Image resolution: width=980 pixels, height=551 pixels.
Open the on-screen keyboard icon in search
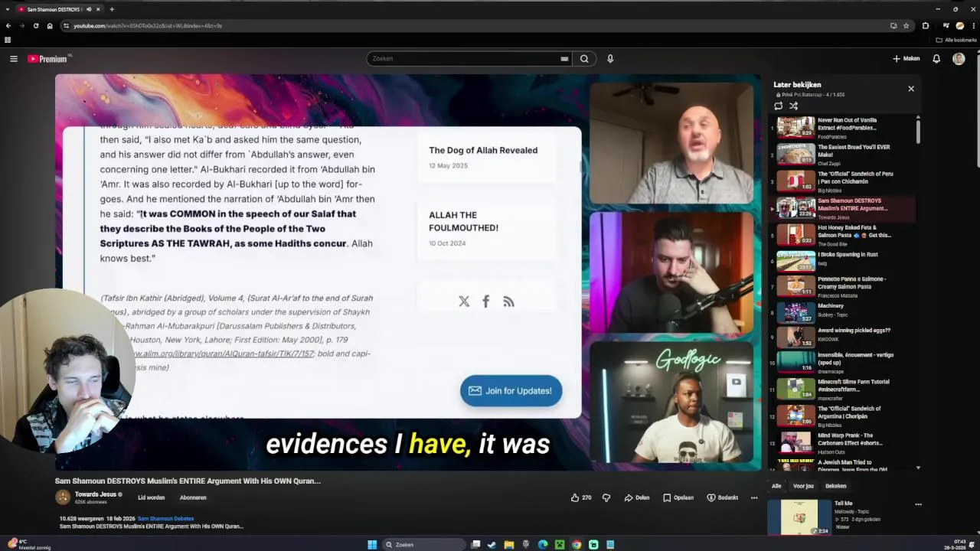click(x=564, y=59)
